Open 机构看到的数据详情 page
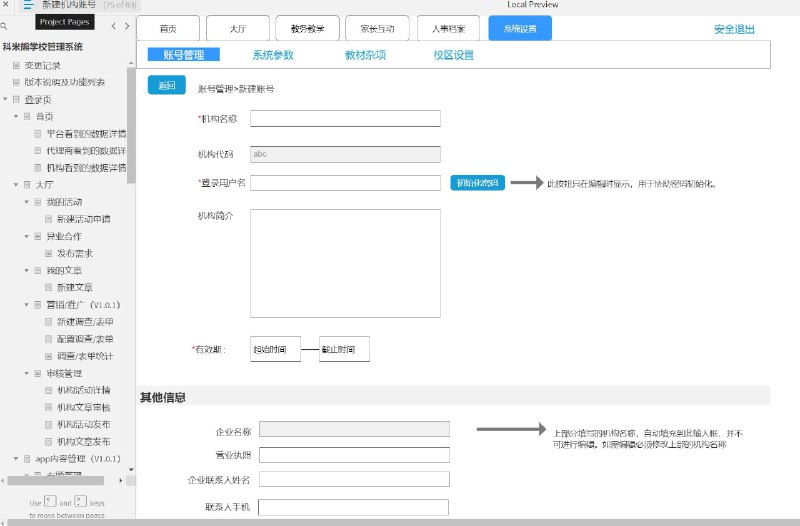Screen dimensions: 800x526 tap(86, 168)
